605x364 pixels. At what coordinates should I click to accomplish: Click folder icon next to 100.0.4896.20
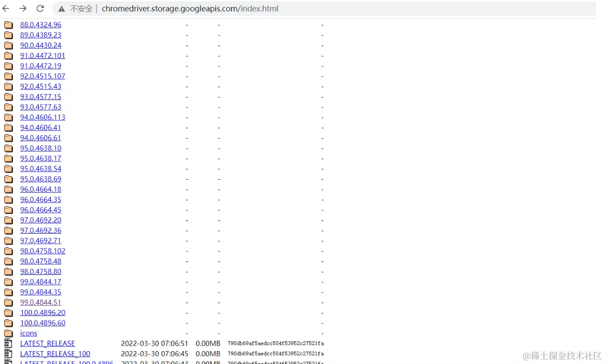pos(8,312)
